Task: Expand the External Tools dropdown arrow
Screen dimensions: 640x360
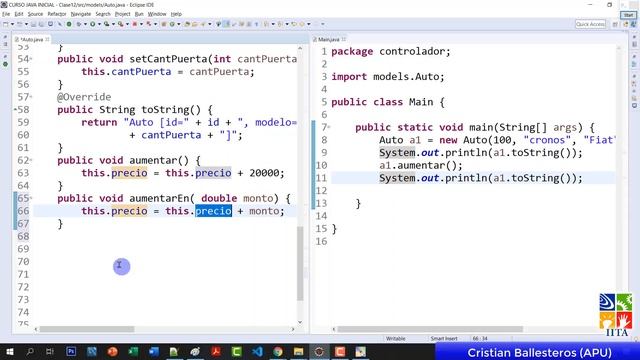Action: point(127,24)
